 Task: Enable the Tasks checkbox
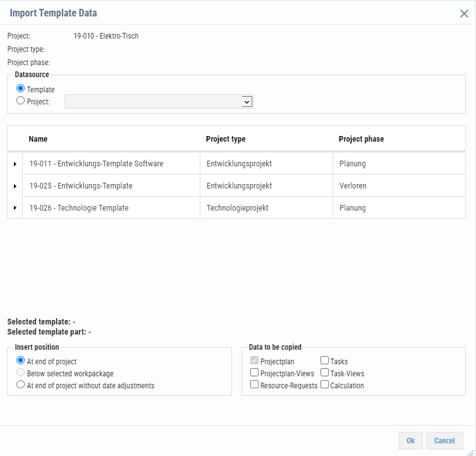(x=324, y=360)
